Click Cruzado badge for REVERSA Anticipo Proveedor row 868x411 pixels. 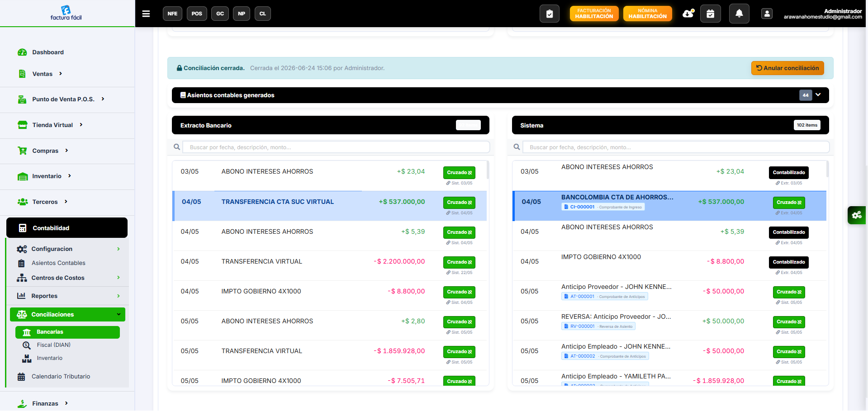point(789,322)
